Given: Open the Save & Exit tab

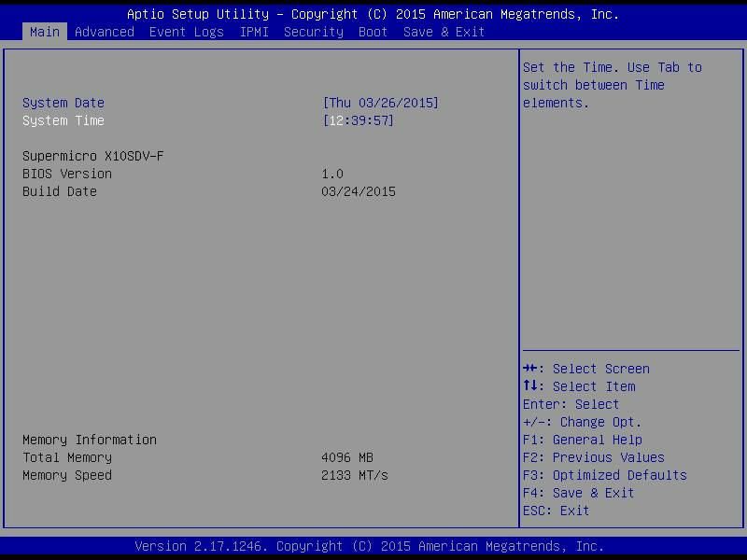Looking at the screenshot, I should point(444,32).
